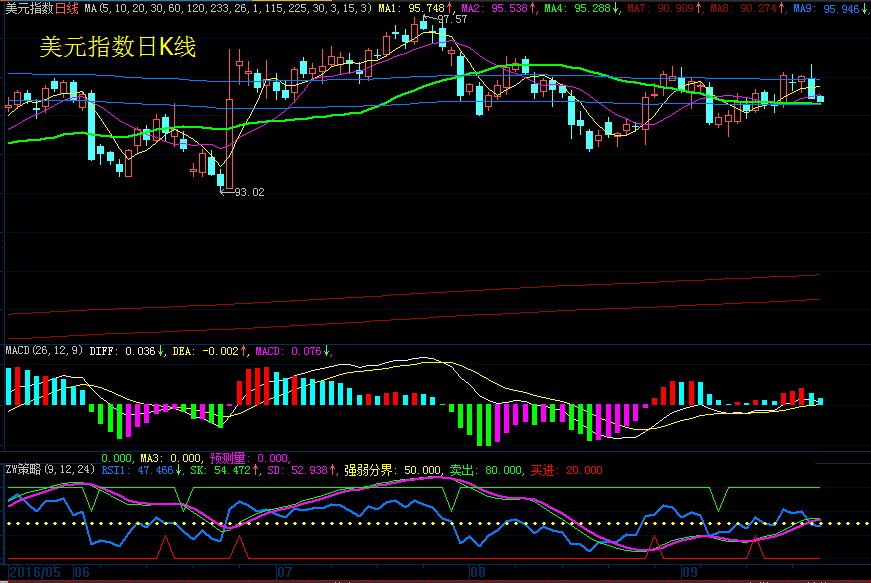The image size is (871, 583).
Task: Click the yellow 美元指数日K线 chart title
Action: click(x=117, y=47)
